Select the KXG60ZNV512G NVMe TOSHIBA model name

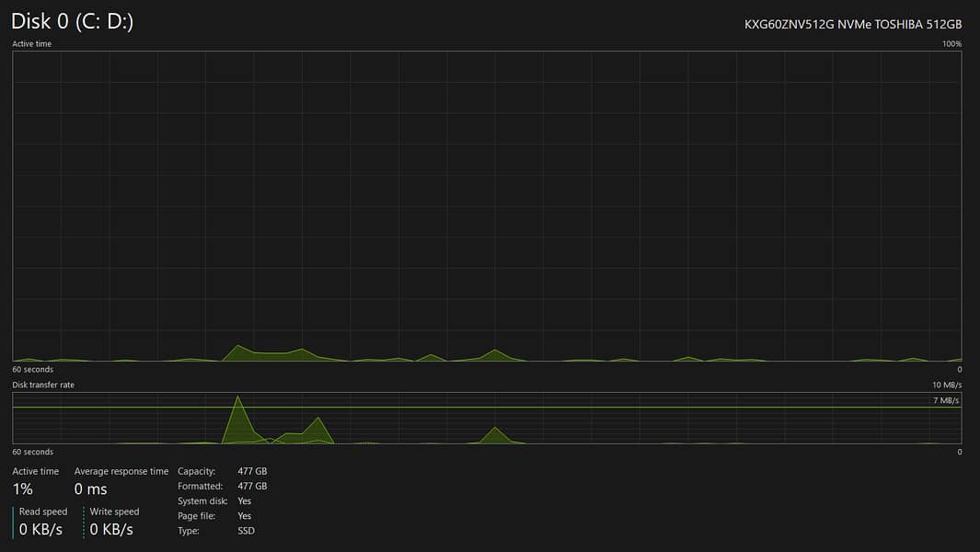[x=853, y=25]
